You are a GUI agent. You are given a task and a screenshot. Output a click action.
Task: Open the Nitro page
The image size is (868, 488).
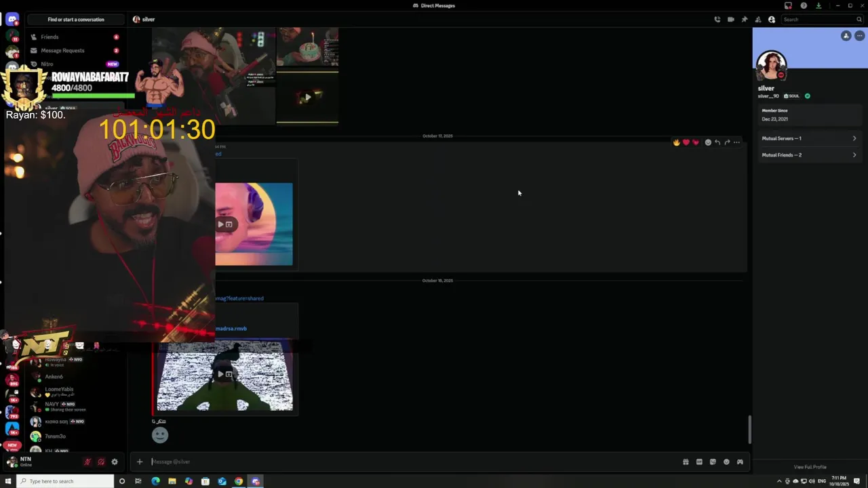pyautogui.click(x=75, y=64)
